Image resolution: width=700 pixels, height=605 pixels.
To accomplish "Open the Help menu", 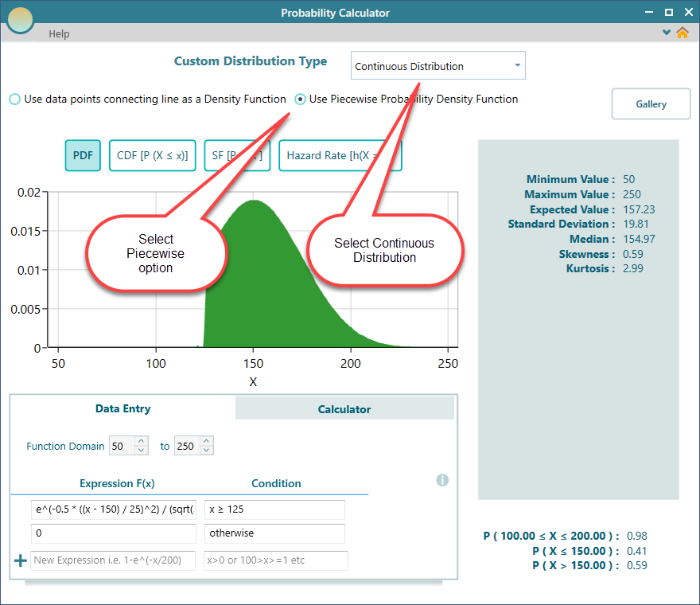I will (58, 34).
